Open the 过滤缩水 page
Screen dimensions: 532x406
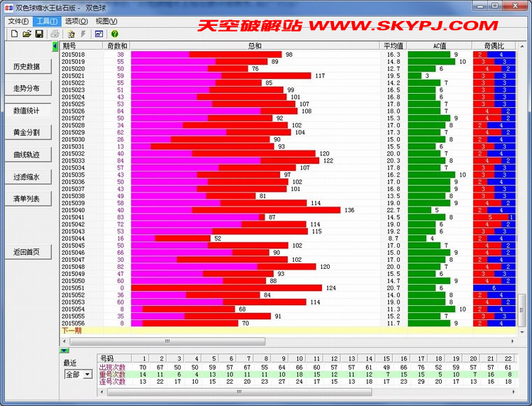point(27,177)
